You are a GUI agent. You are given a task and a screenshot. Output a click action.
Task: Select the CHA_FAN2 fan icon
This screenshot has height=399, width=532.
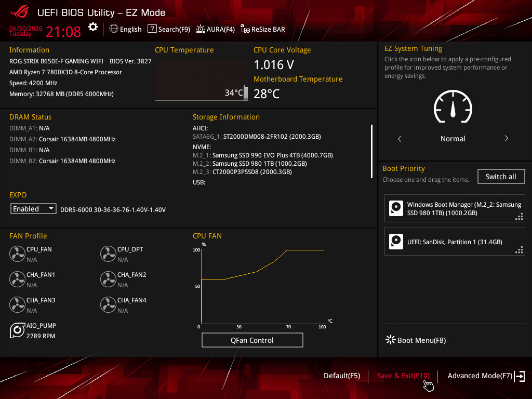coord(108,279)
